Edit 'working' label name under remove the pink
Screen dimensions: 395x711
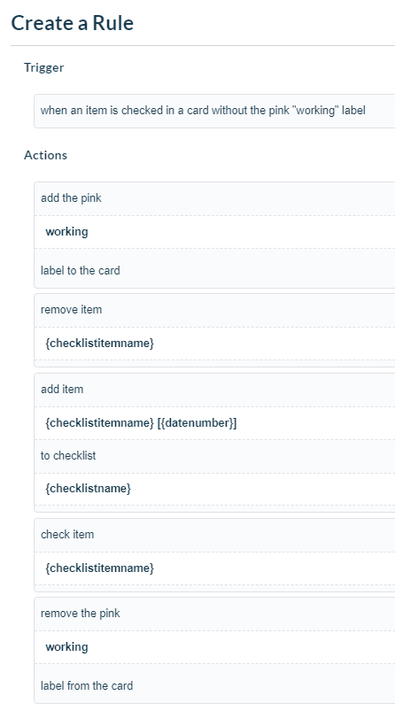[215, 647]
